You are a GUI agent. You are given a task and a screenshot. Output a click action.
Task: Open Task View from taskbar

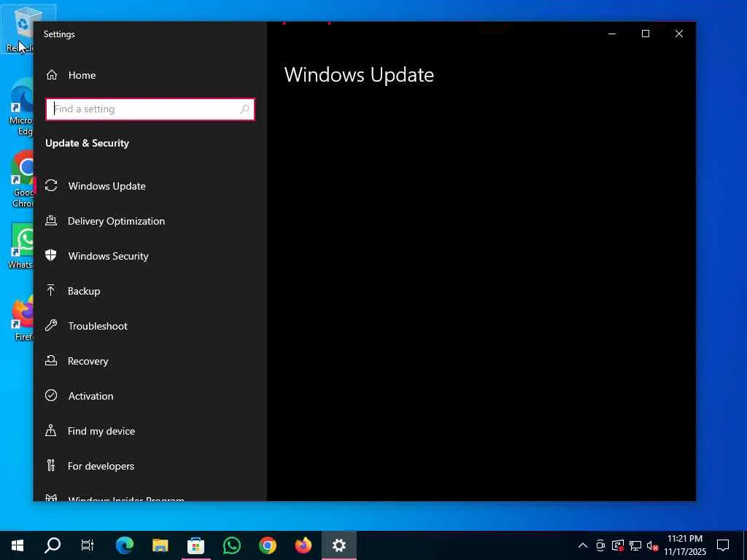88,545
